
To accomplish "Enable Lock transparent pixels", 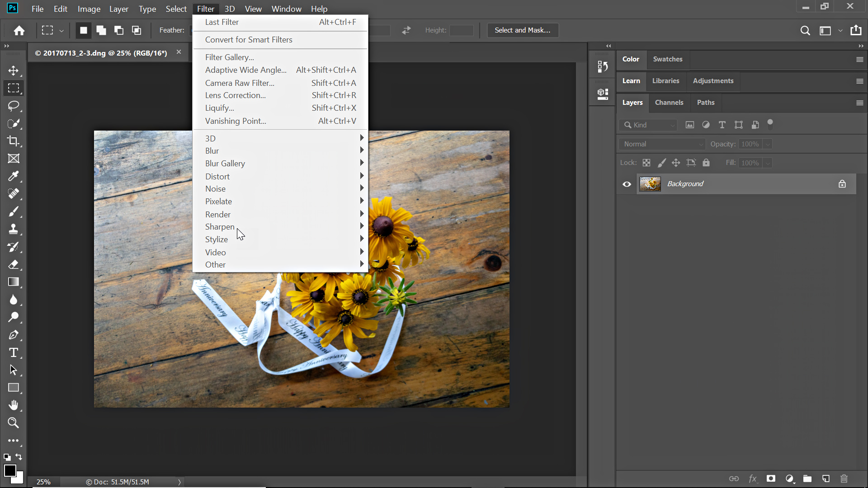I will (646, 163).
